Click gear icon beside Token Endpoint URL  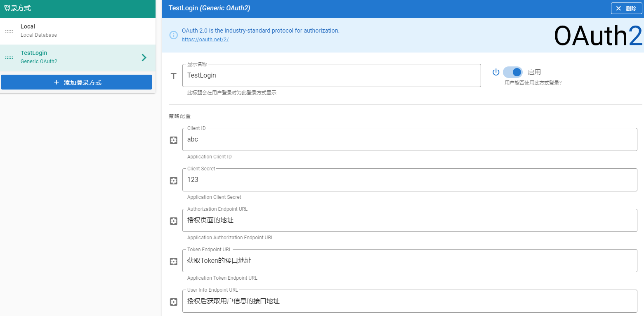(x=174, y=262)
